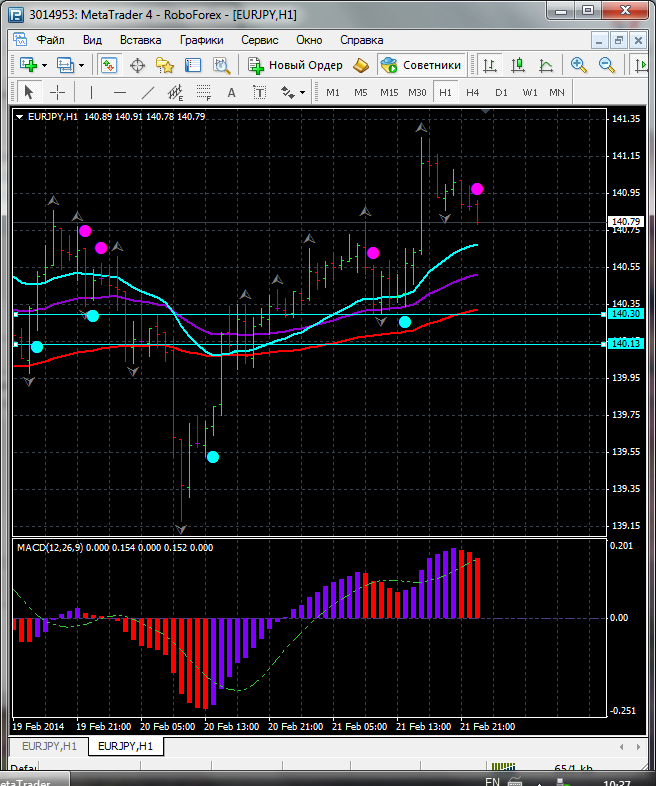Open the Strategy Tester magnifier icon
Viewport: 656px width, 786px height.
(x=221, y=65)
